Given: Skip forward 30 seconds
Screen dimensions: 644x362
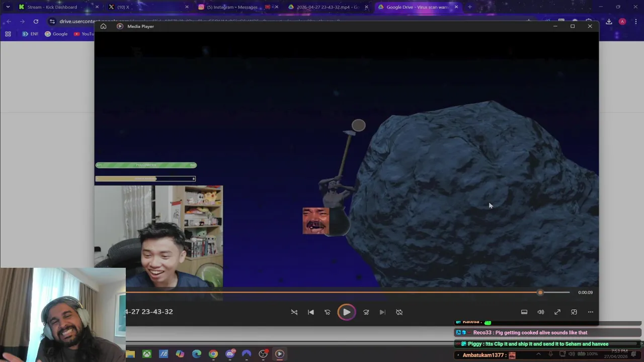Looking at the screenshot, I should coord(366,312).
